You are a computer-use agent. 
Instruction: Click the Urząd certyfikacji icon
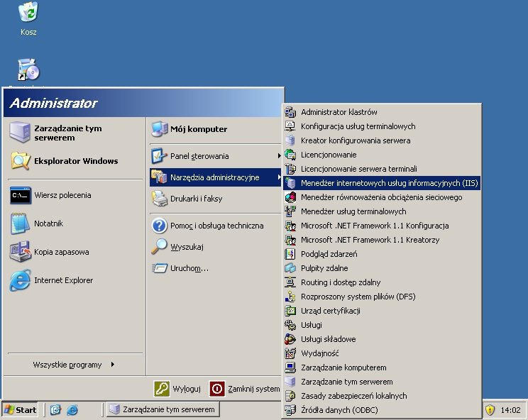click(290, 311)
